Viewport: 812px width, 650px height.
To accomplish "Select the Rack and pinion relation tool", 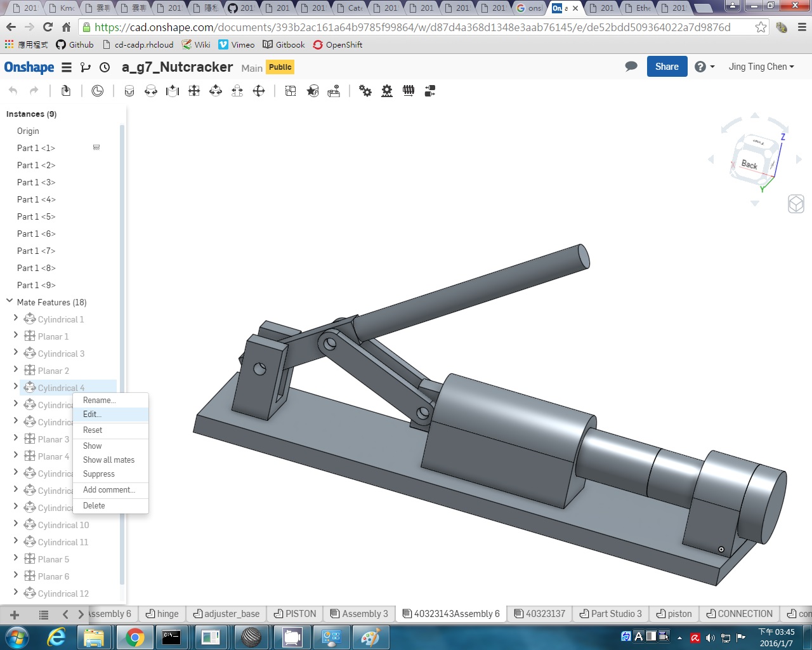I will click(387, 91).
